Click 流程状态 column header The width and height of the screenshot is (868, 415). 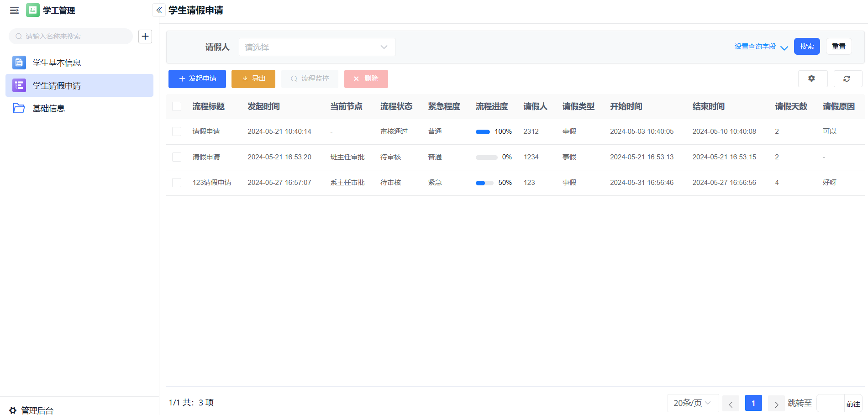pos(396,106)
